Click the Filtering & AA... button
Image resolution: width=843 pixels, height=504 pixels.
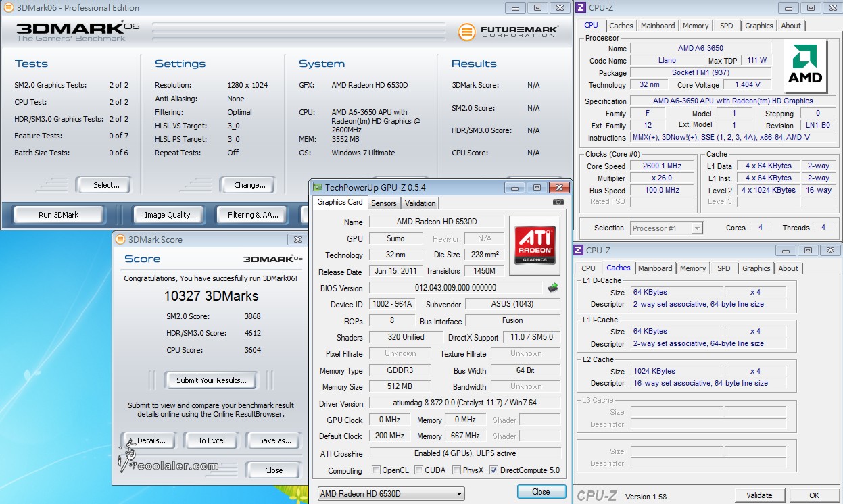coord(254,215)
